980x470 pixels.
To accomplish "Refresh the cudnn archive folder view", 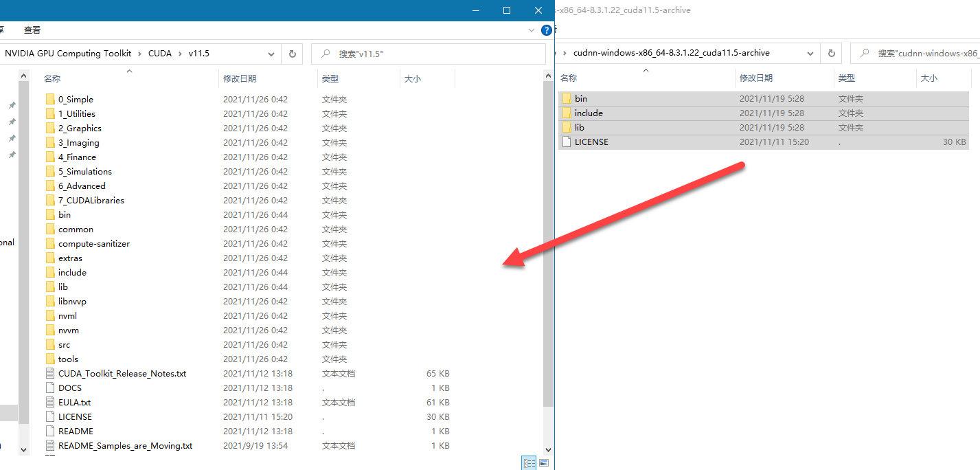I will pyautogui.click(x=831, y=53).
